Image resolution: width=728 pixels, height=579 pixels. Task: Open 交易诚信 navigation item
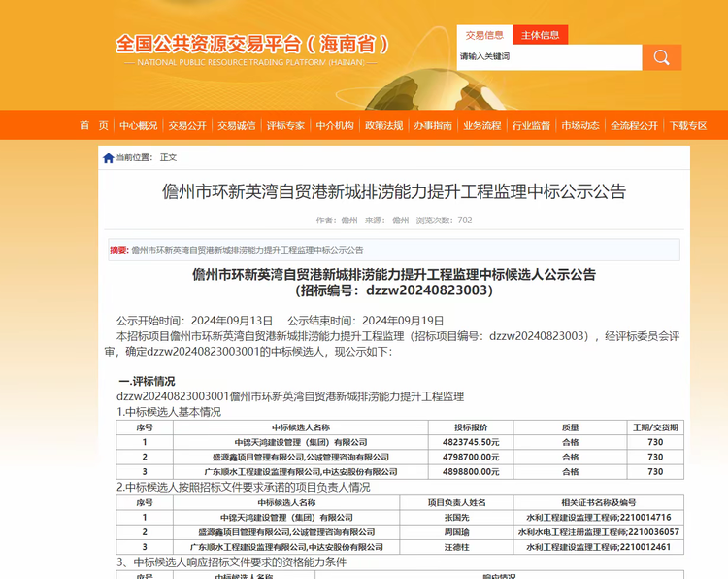pyautogui.click(x=236, y=125)
